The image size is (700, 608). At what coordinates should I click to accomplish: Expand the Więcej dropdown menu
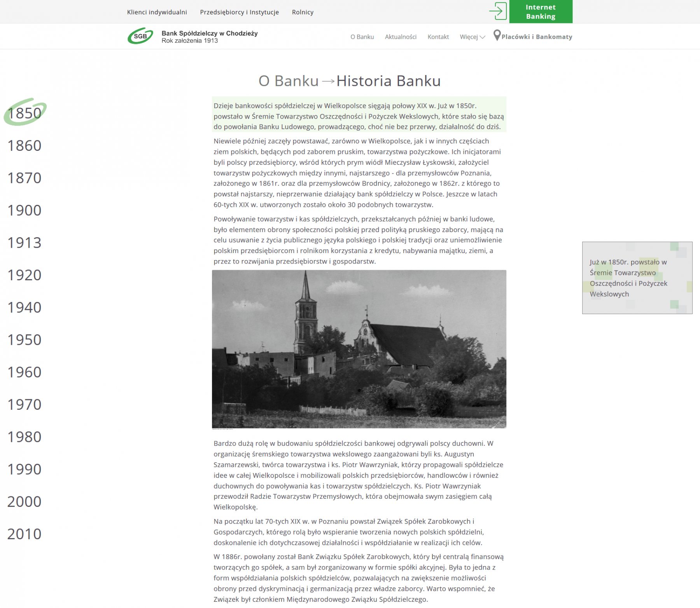click(472, 37)
